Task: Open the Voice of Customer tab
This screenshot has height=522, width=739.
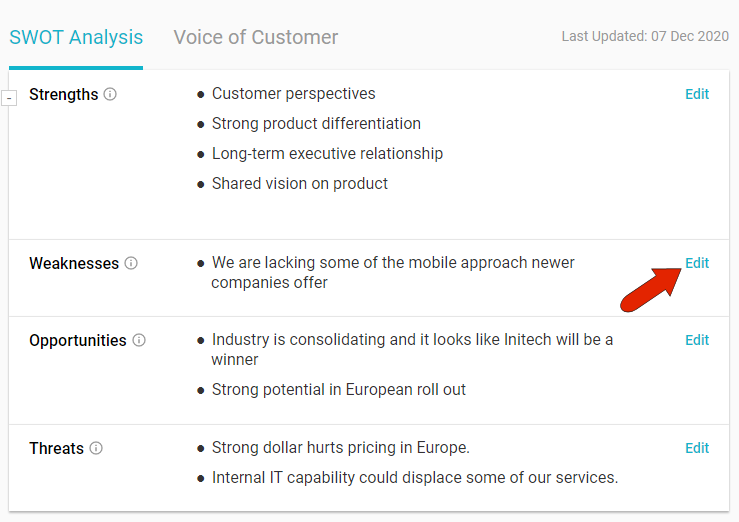Action: pos(256,38)
